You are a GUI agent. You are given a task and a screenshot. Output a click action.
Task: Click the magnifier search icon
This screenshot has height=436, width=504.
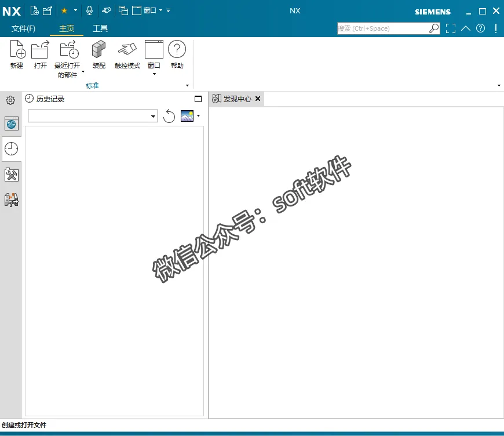434,28
